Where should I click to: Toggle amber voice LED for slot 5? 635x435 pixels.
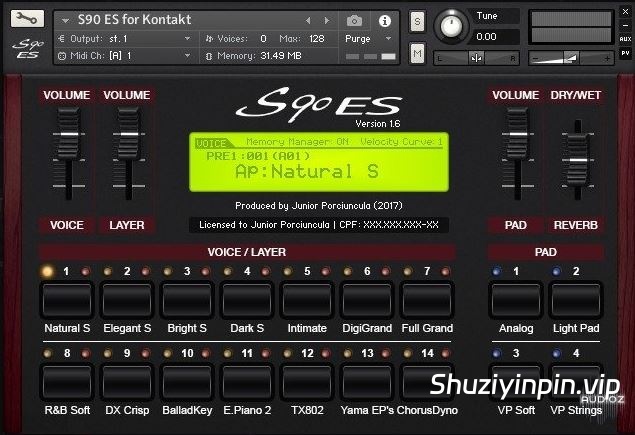[287, 271]
